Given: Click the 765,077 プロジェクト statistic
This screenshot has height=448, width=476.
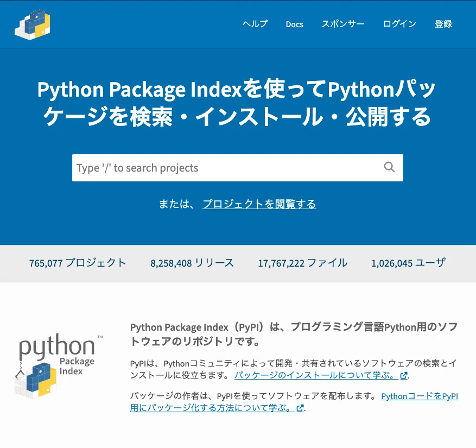Looking at the screenshot, I should point(78,263).
